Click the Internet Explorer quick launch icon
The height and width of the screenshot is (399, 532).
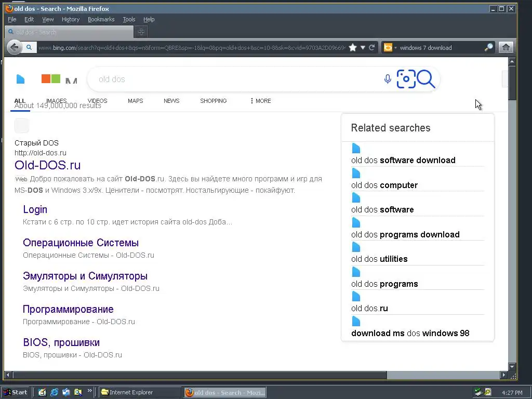pyautogui.click(x=54, y=392)
